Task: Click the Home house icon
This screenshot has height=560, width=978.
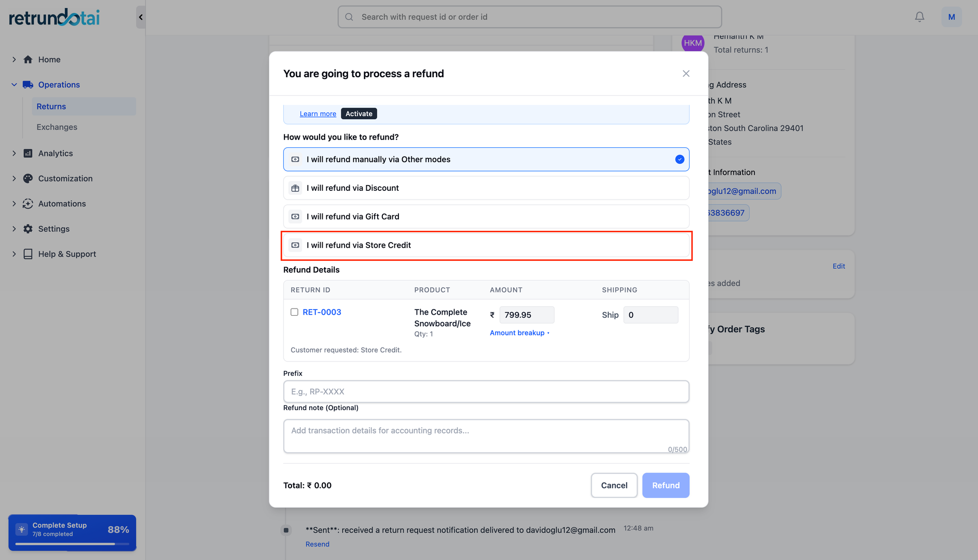Action: (28, 60)
